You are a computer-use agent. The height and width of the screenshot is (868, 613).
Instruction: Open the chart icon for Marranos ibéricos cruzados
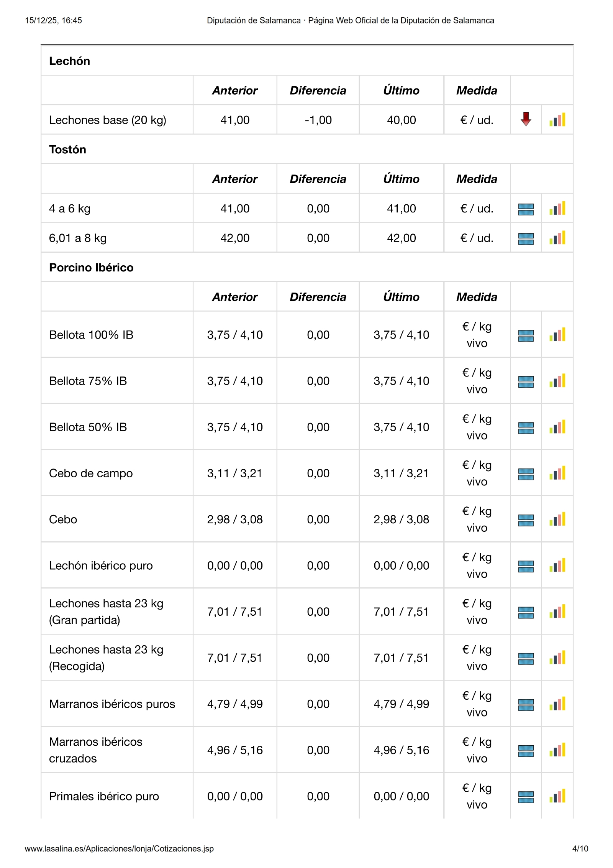[557, 750]
